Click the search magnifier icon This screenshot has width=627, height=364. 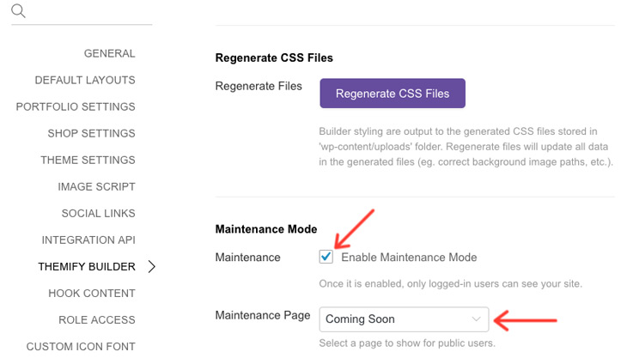point(18,11)
